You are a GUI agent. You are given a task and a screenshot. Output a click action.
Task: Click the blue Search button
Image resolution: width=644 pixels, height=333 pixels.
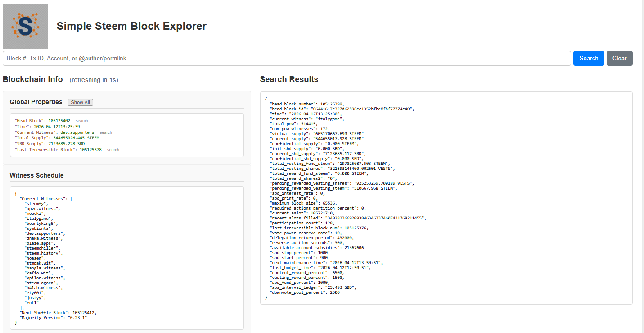(x=589, y=58)
